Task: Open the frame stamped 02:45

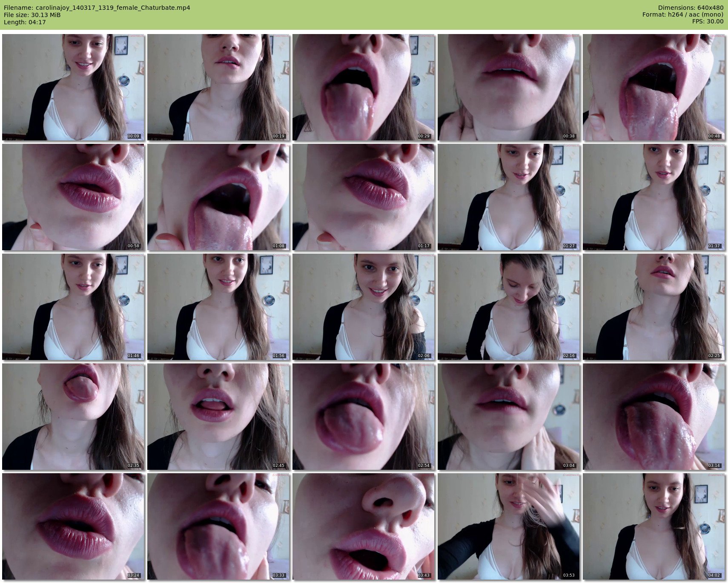Action: 218,417
